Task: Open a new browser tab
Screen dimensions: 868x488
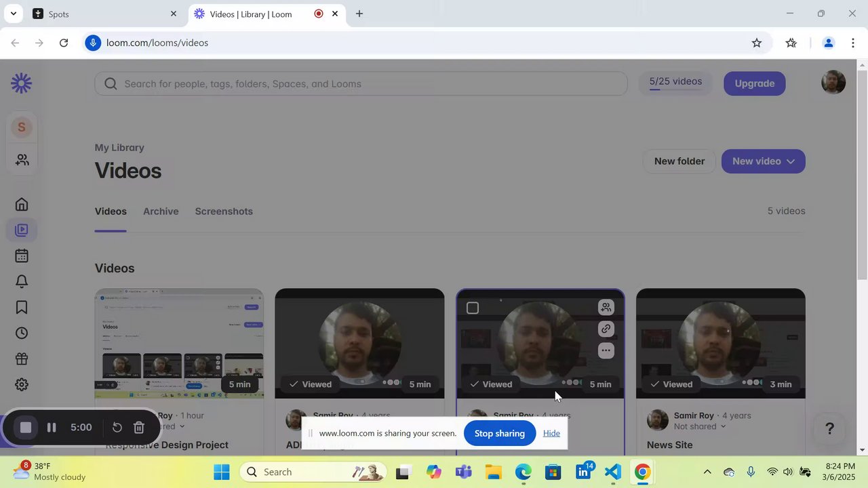Action: 359,14
